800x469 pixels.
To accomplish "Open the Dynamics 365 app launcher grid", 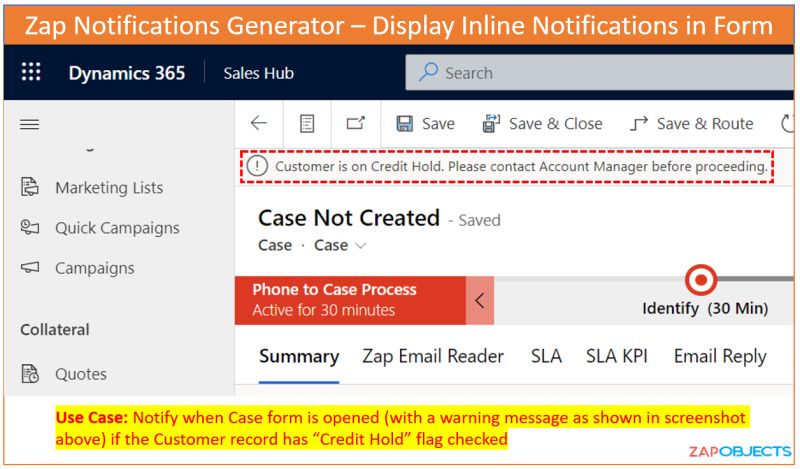I will pos(31,72).
